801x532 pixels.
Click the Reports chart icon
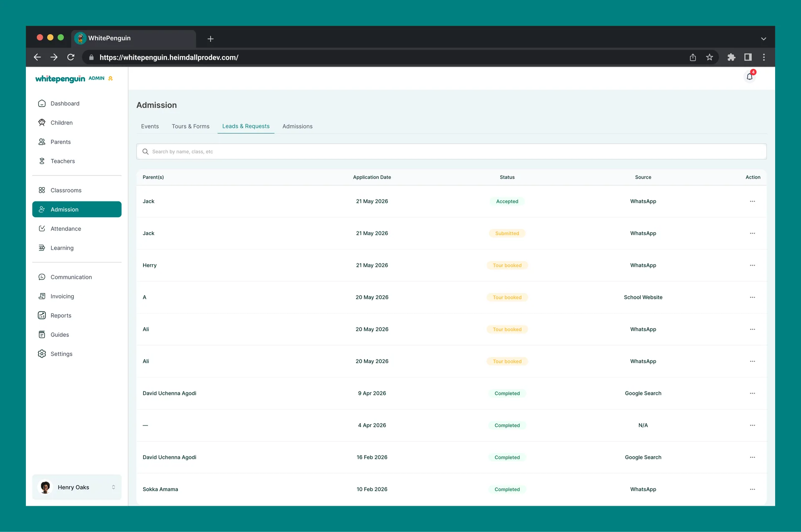coord(42,315)
